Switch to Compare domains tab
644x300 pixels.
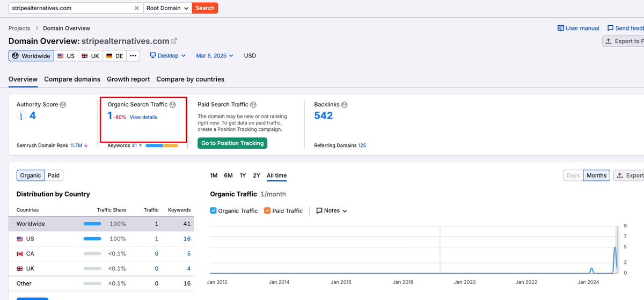coord(72,79)
